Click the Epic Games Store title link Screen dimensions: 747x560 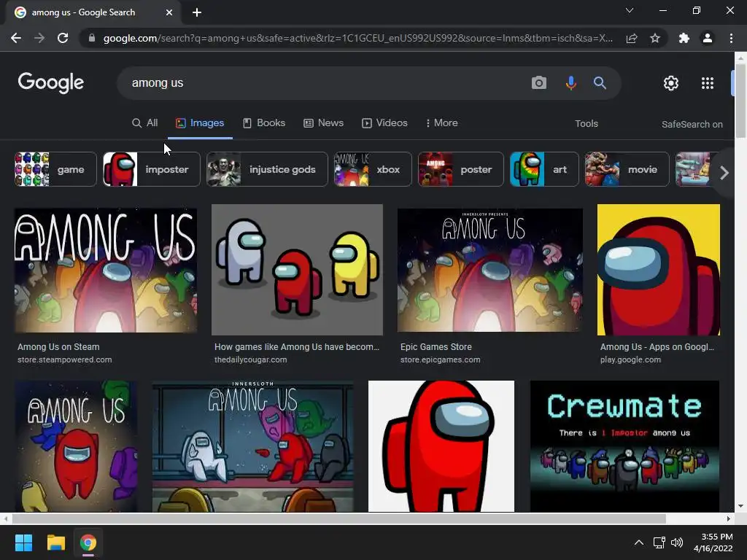436,347
